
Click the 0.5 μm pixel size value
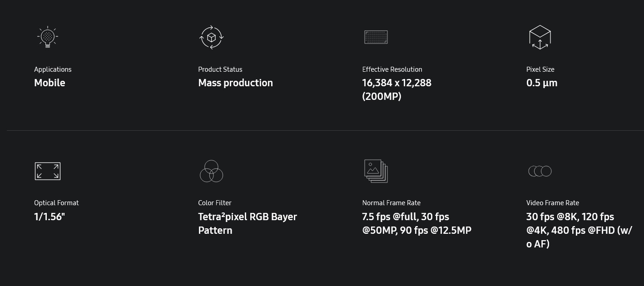[541, 83]
